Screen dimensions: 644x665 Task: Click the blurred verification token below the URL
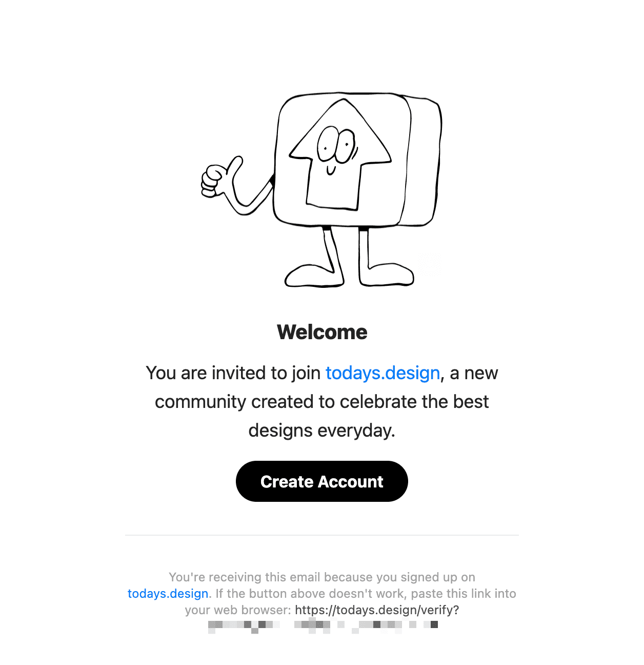pos(323,626)
